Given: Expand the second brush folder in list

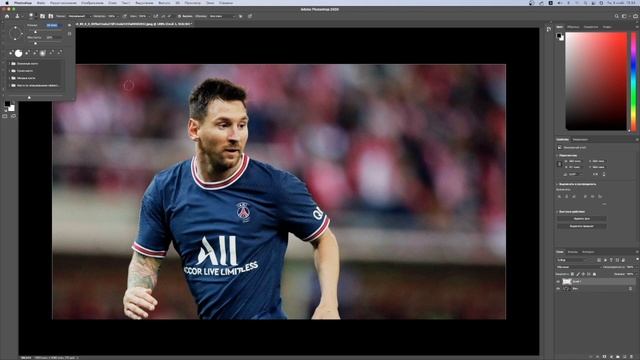Looking at the screenshot, I should coord(9,71).
